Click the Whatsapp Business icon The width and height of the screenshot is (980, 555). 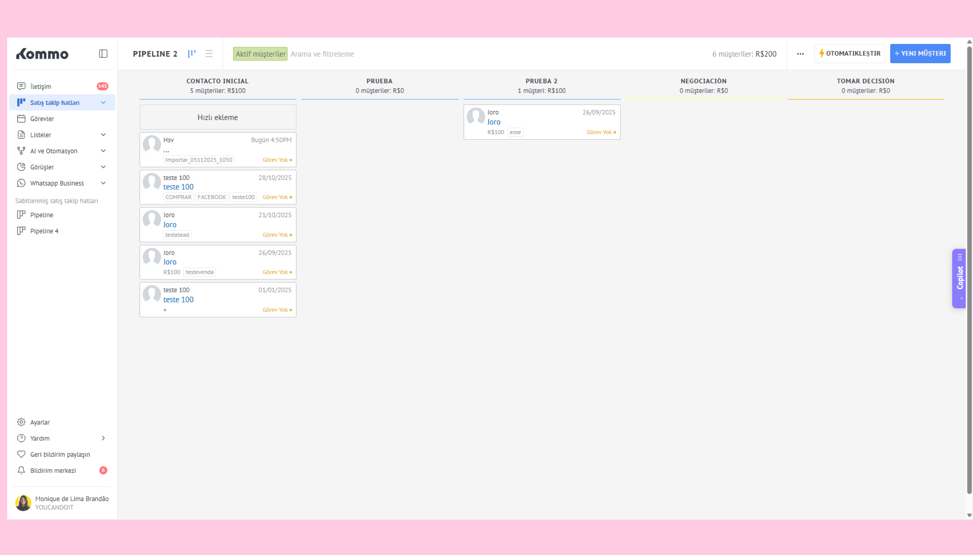point(21,183)
